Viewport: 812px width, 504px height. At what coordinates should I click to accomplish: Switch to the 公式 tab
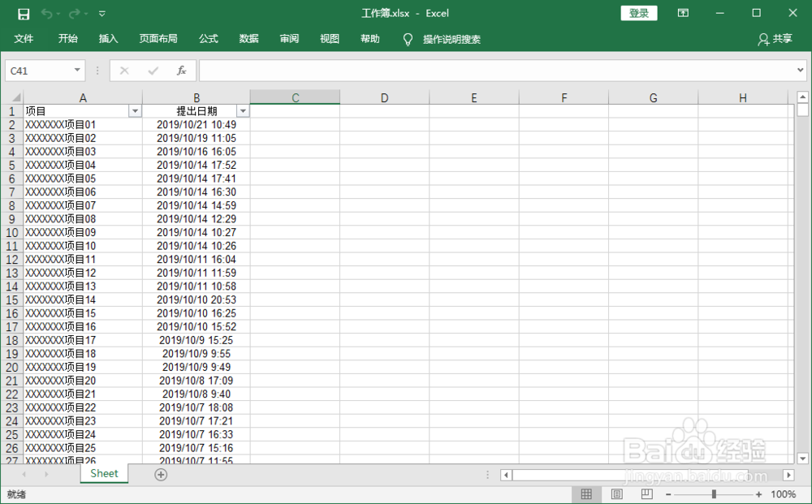pyautogui.click(x=208, y=39)
